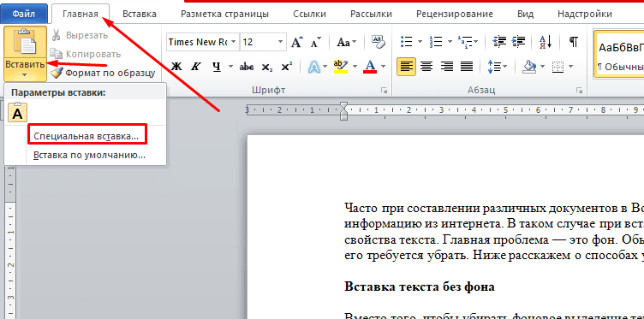Screen dimensions: 644x319
Task: Click bulleted list icon
Action: coord(407,42)
